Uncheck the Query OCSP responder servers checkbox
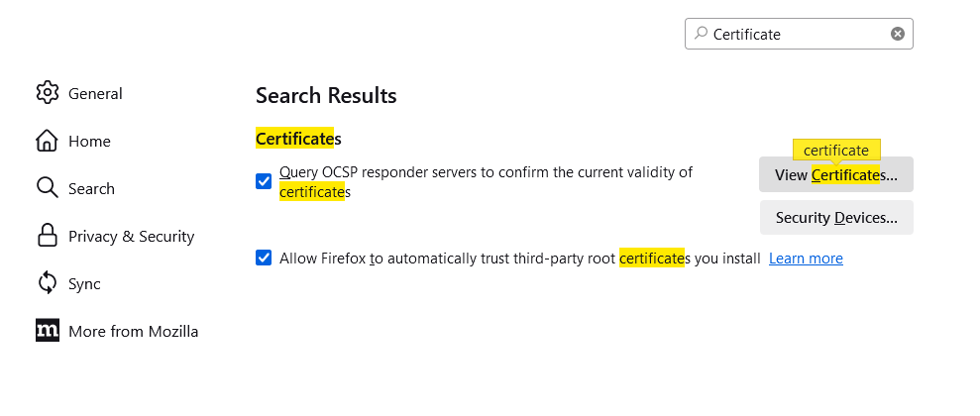 264,181
